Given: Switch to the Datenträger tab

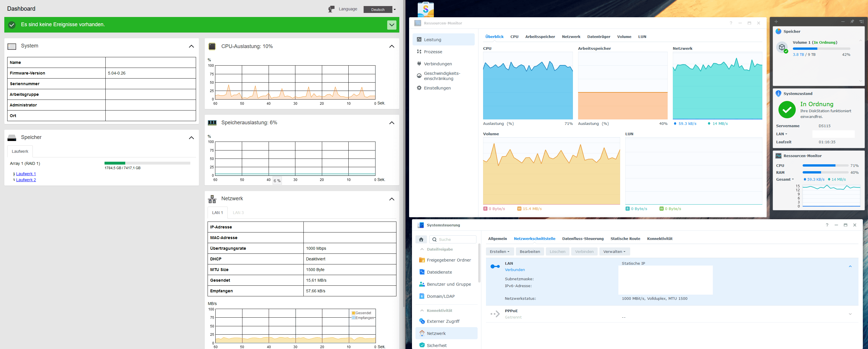Looking at the screenshot, I should [x=599, y=37].
